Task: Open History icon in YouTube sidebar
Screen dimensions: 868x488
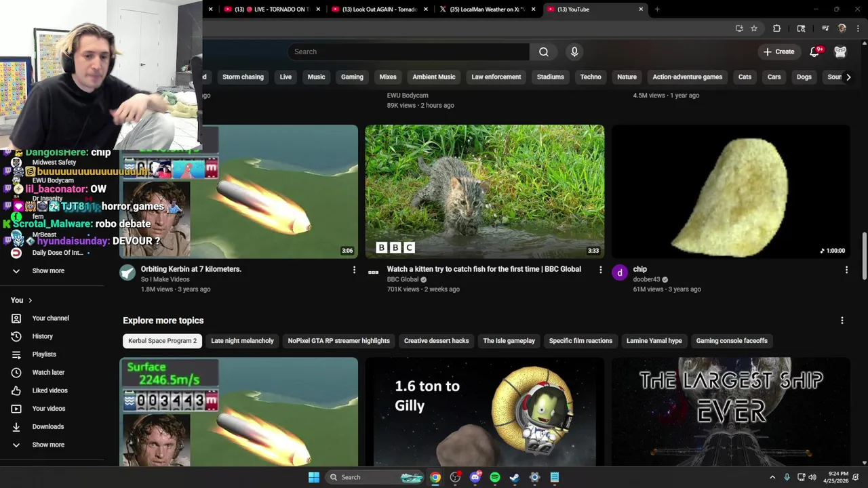Action: [16, 336]
